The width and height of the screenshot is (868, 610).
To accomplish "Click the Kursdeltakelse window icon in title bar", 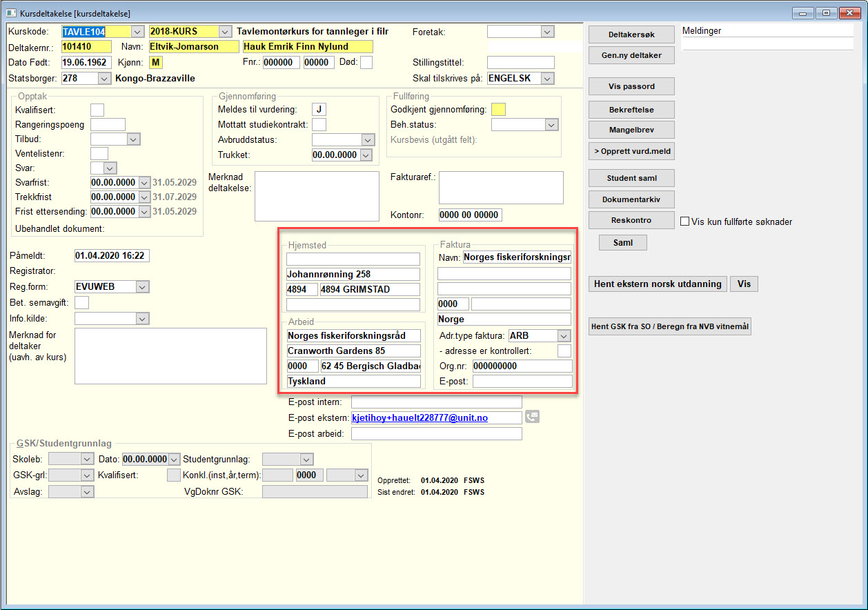I will click(x=11, y=13).
